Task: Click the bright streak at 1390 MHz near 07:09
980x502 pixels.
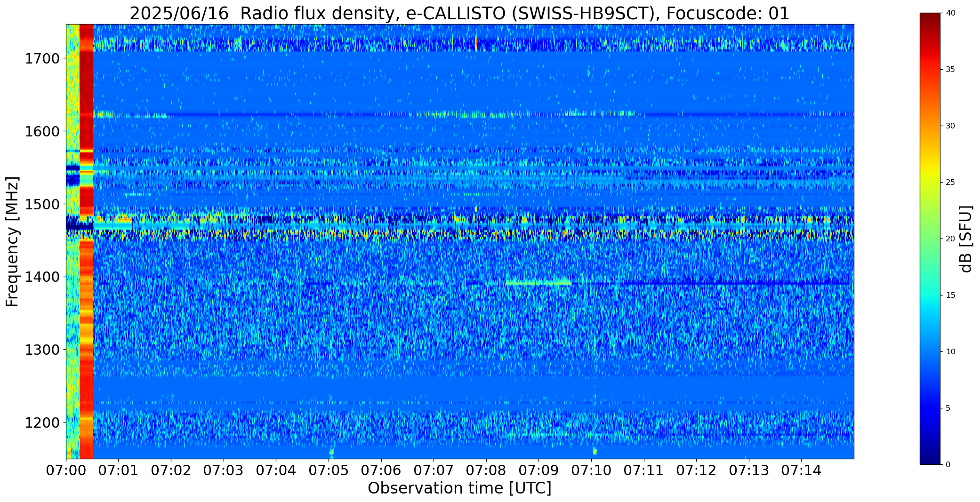Action: point(538,283)
